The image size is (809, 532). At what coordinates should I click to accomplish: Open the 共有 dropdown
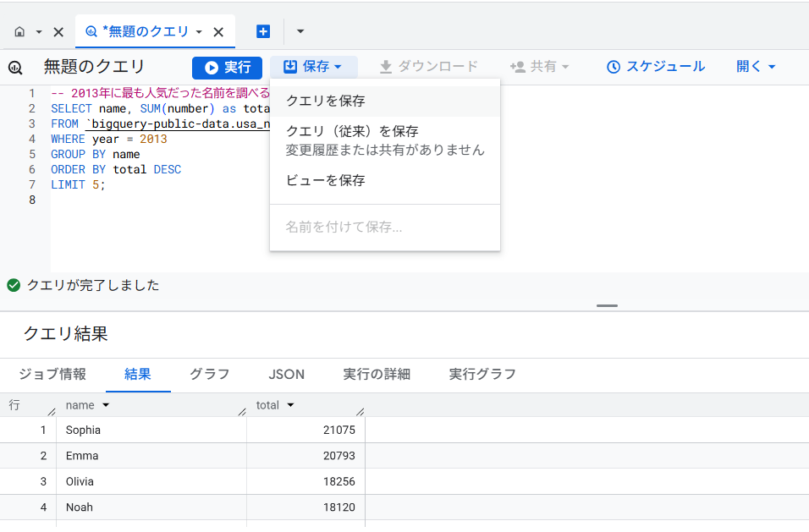(539, 67)
